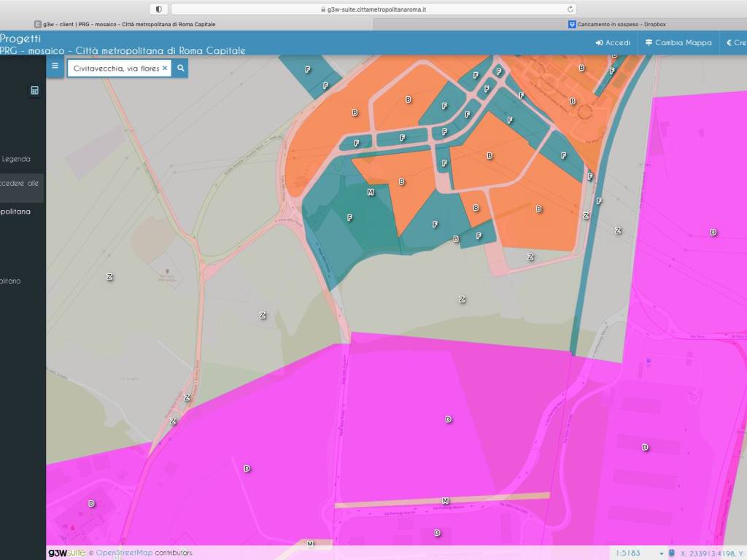Viewport: 747px width, 560px height.
Task: Click the search magnifier button
Action: click(181, 68)
